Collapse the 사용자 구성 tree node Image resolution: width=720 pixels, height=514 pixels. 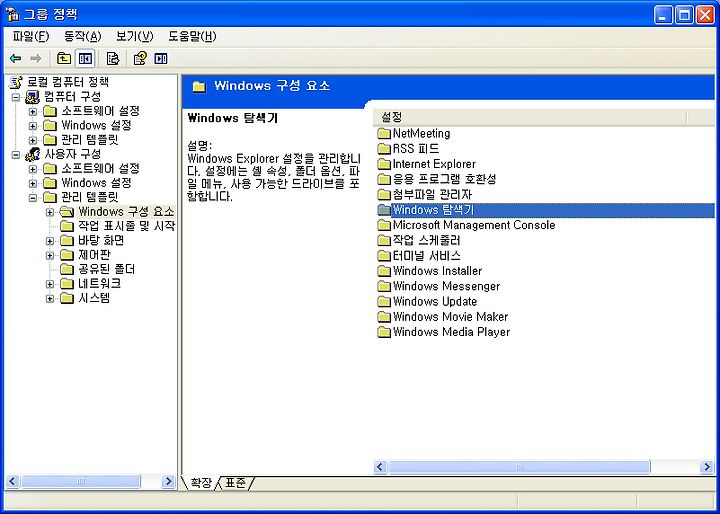(x=16, y=154)
